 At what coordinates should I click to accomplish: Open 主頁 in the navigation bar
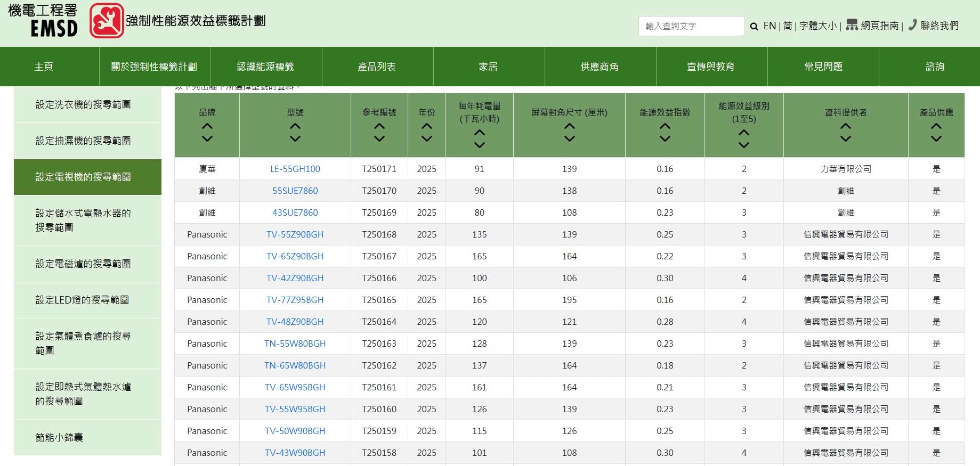click(44, 67)
